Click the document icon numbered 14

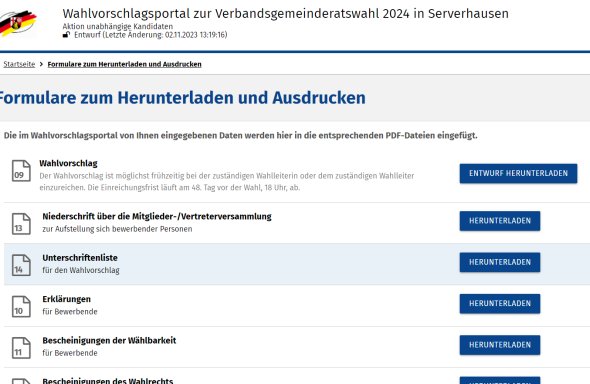point(21,265)
